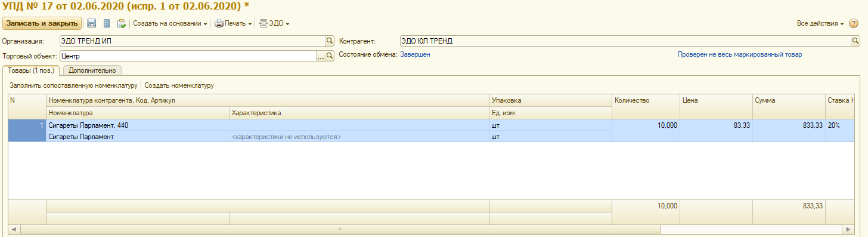Click the help question mark icon
The height and width of the screenshot is (237, 868).
pyautogui.click(x=854, y=23)
